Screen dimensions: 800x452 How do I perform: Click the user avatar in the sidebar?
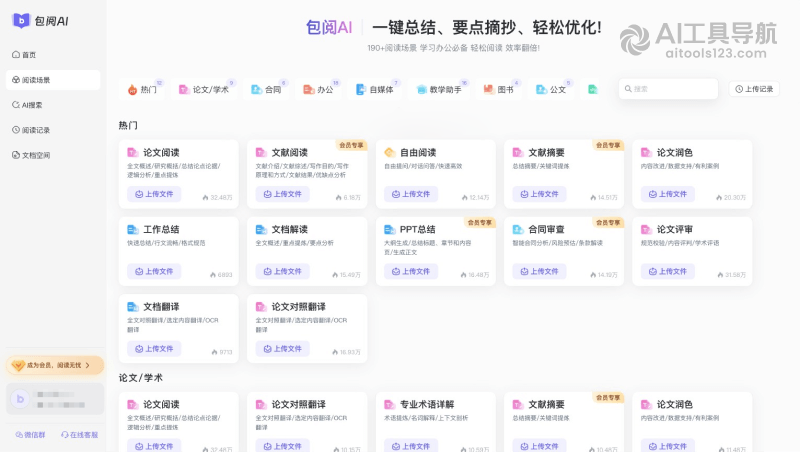point(20,399)
